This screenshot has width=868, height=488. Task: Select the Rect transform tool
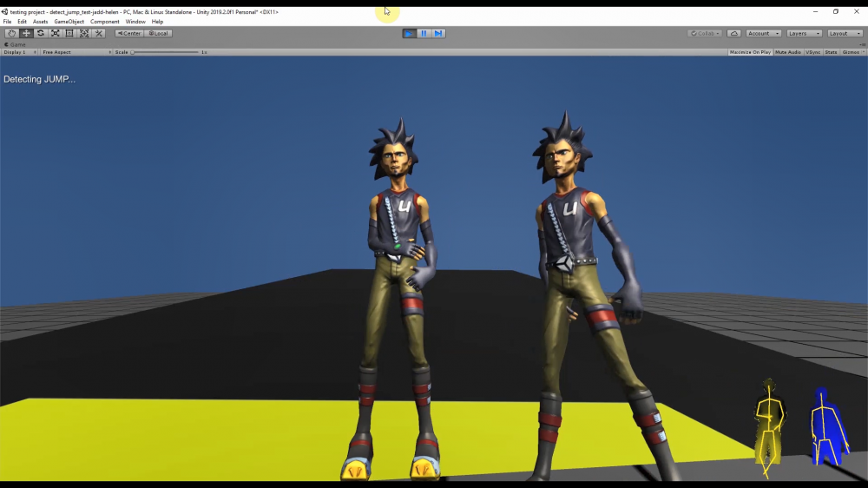[69, 33]
